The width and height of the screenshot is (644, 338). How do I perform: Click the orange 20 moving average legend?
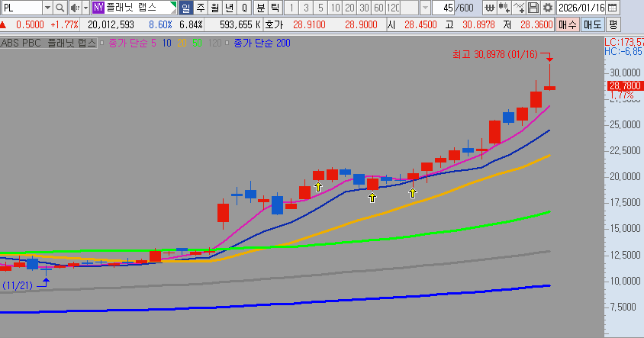coord(182,43)
